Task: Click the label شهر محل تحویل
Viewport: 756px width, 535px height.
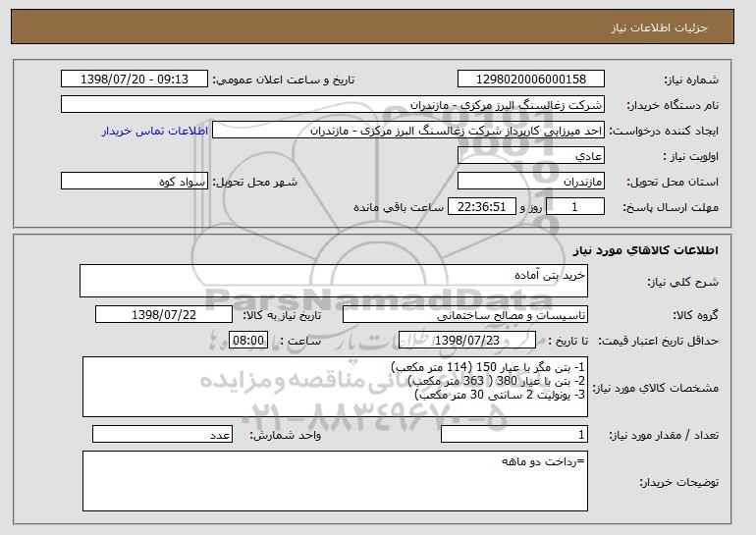Action: tap(255, 182)
